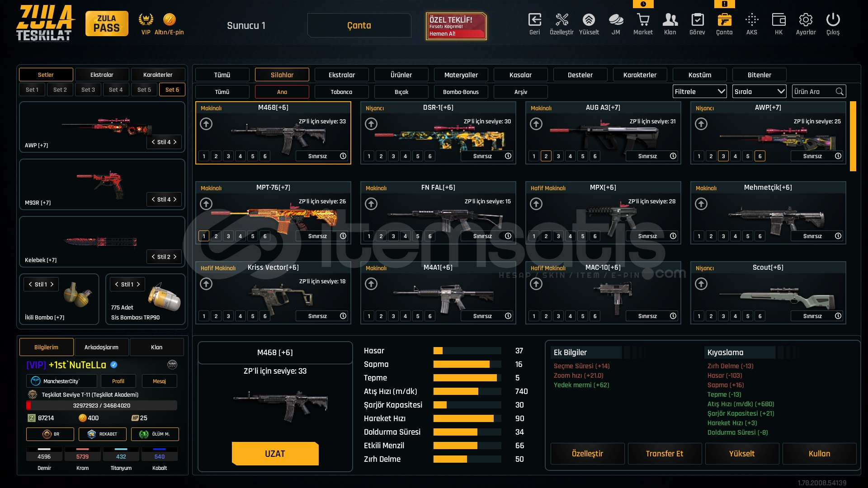This screenshot has width=868, height=488.
Task: Select slot 6 on AWP card
Action: [x=760, y=156]
